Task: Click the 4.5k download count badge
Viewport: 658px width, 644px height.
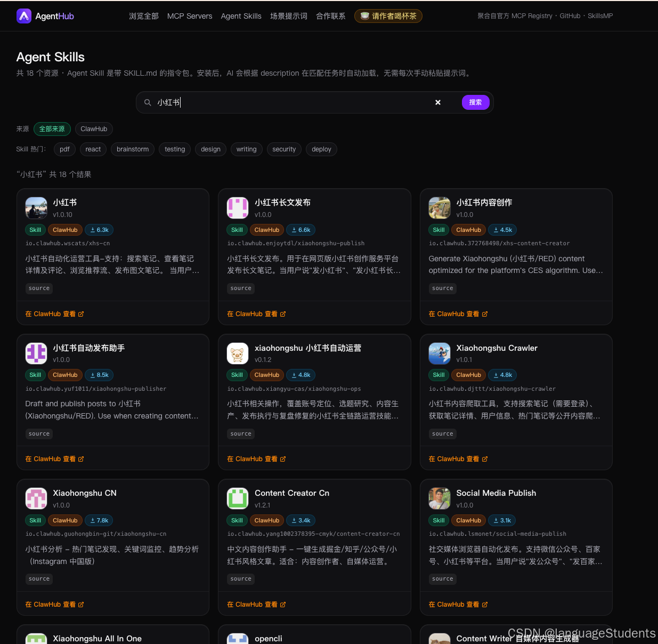Action: 502,230
